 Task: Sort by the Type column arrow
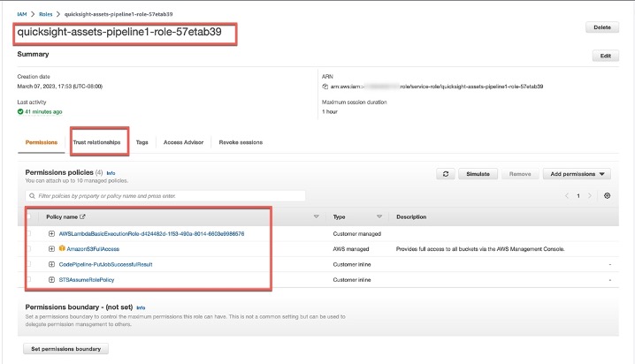click(x=379, y=216)
